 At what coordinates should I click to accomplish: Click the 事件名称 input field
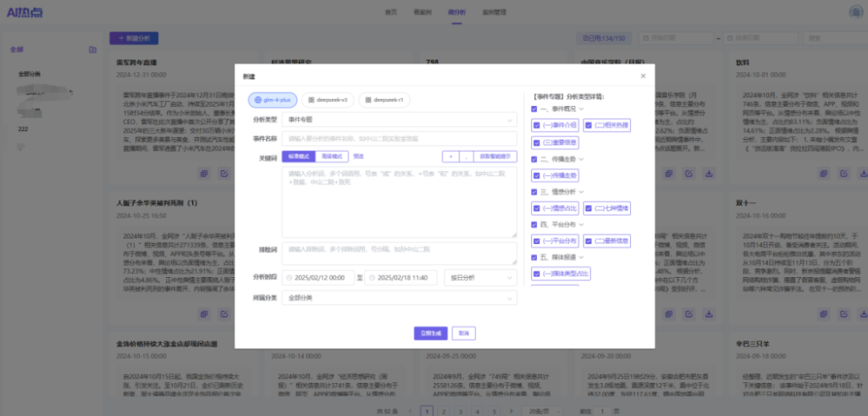pos(399,138)
